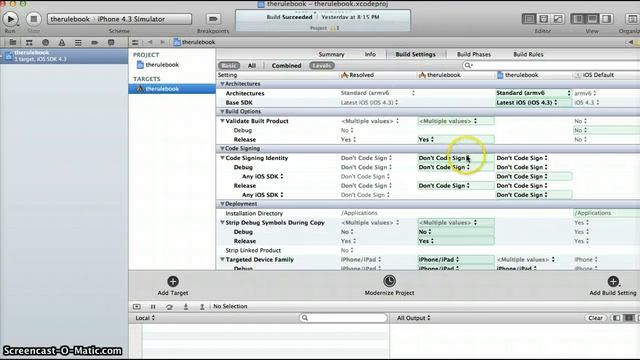
Task: Collapse the Targeted Device Family row
Action: 222,260
